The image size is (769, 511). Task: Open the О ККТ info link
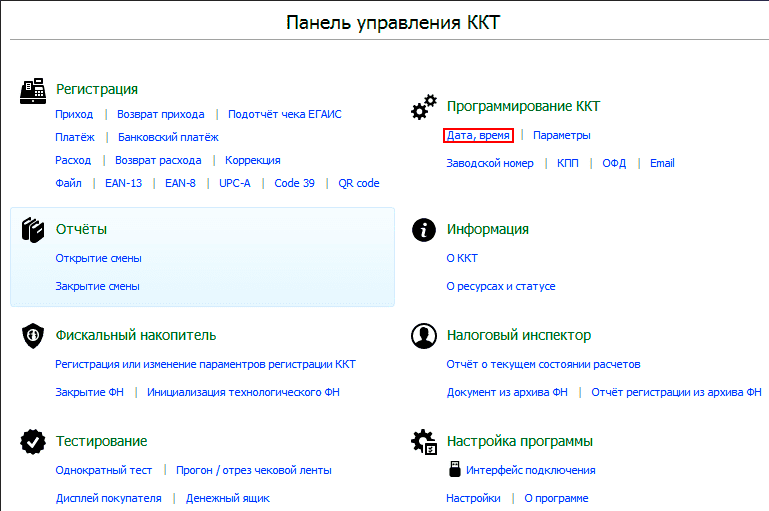[x=462, y=258]
